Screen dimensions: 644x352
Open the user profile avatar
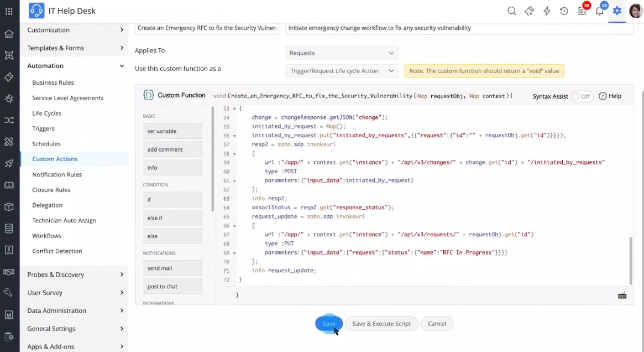635,11
